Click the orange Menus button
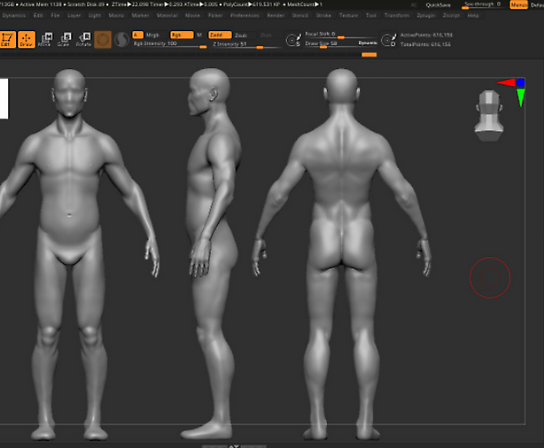 pyautogui.click(x=518, y=5)
